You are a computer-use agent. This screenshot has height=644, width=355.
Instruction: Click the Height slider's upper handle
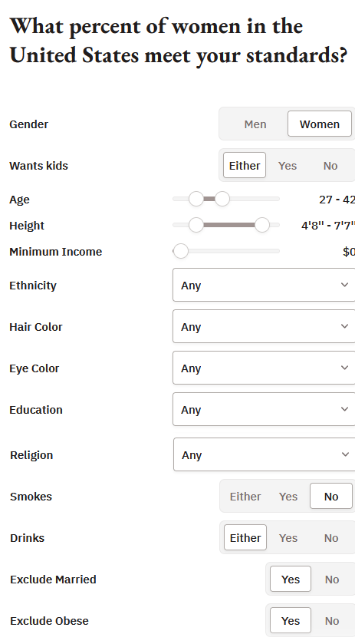261,225
